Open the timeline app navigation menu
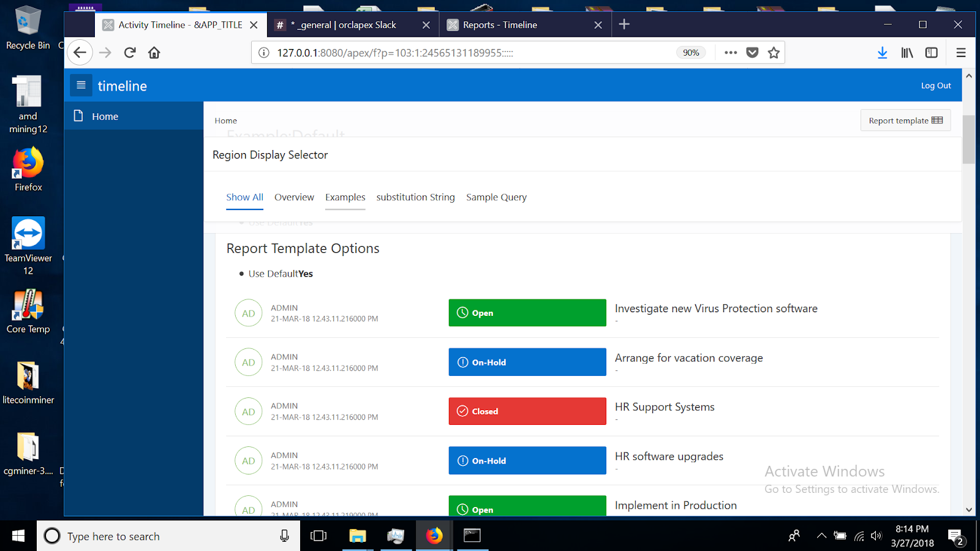980x551 pixels. [81, 85]
